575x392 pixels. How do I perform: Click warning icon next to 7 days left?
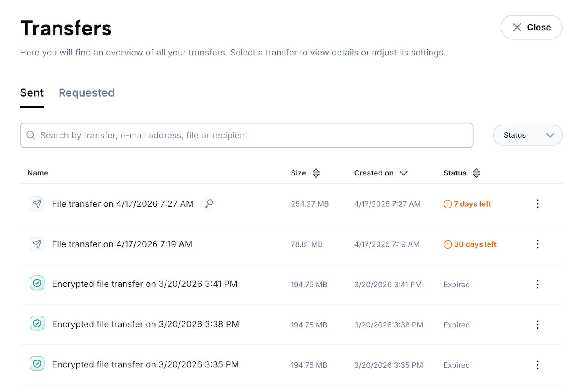448,204
